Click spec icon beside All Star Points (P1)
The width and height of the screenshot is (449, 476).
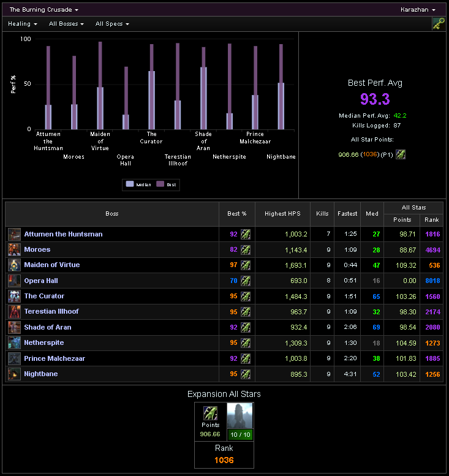point(401,154)
